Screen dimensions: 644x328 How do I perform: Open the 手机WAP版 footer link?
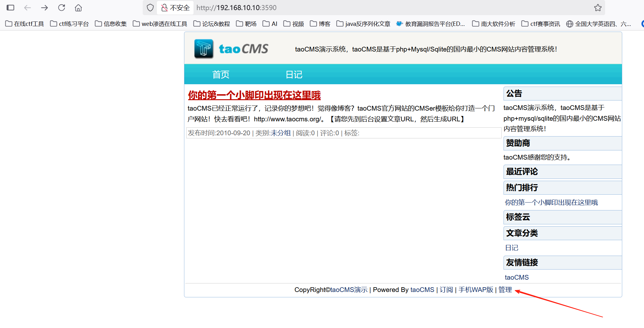[x=476, y=290]
